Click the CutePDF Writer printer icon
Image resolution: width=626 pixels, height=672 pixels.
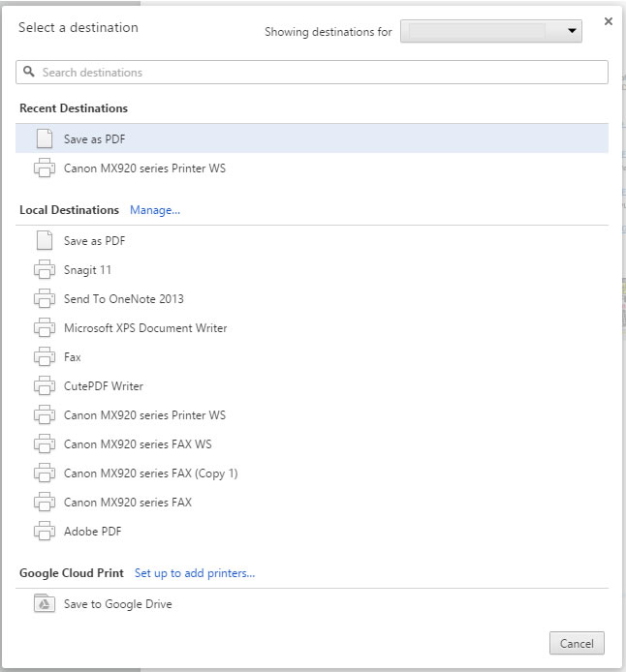click(45, 385)
